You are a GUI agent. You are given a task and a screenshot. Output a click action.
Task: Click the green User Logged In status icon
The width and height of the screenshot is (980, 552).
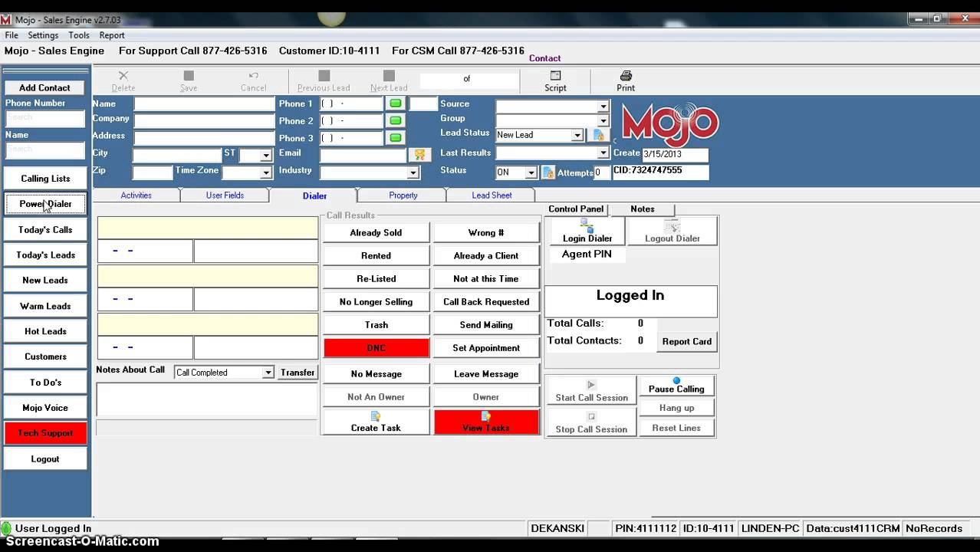[x=6, y=528]
